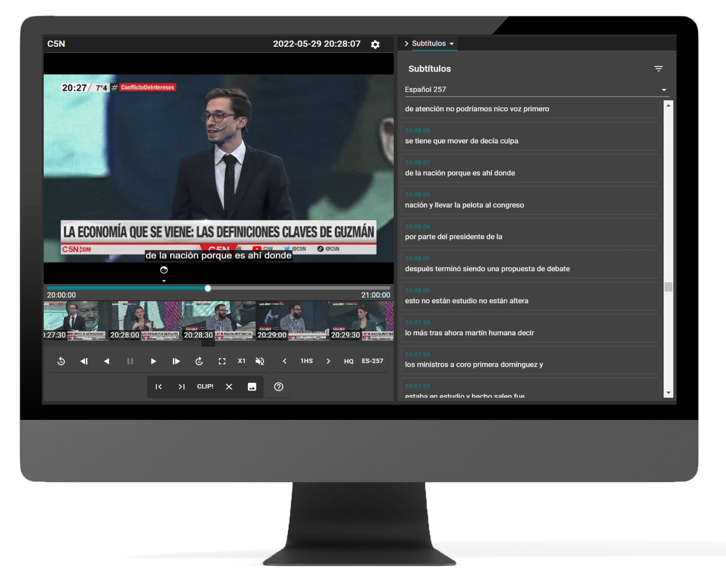Set the clip start marker
The height and width of the screenshot is (588, 726).
point(159,387)
